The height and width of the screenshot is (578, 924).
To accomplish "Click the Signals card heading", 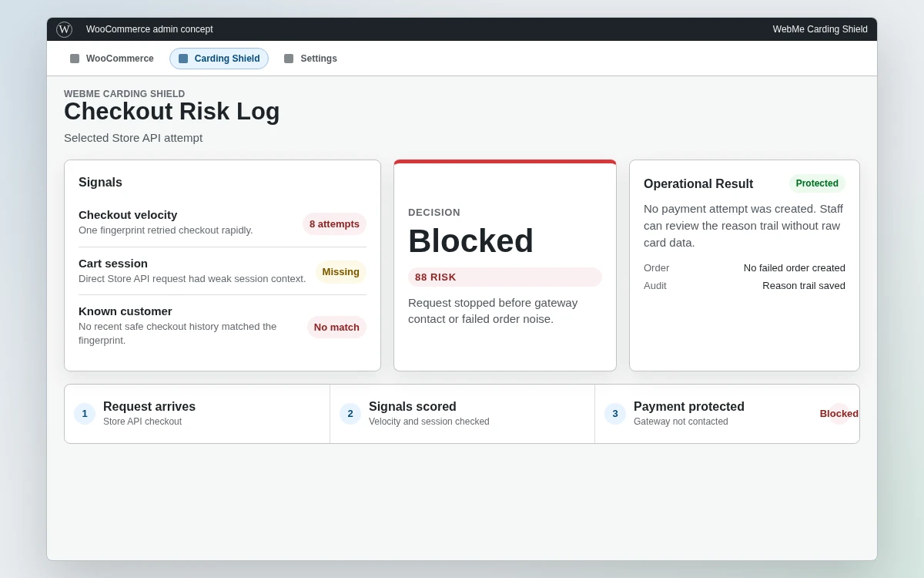I will 100,183.
